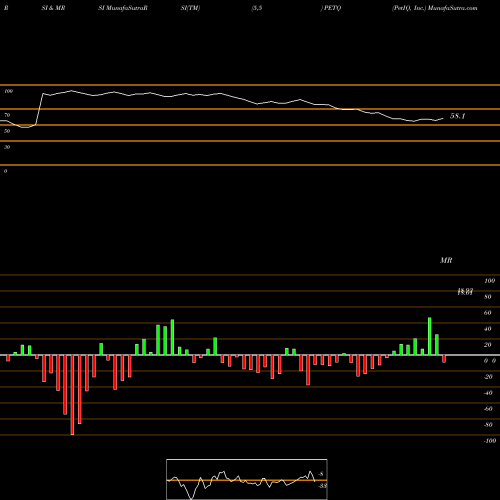Click the MR axis label 60
The width and height of the screenshot is (500, 500).
tap(487, 313)
